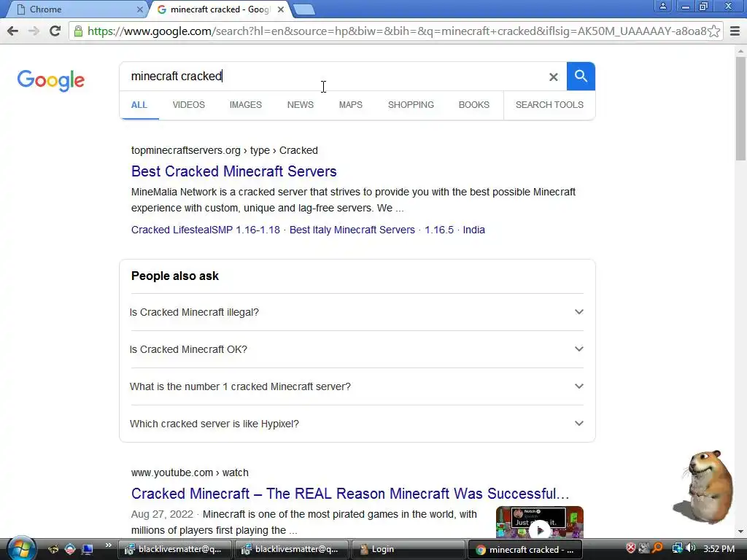
Task: Open the '1.16.5' sitelink
Action: tap(438, 230)
